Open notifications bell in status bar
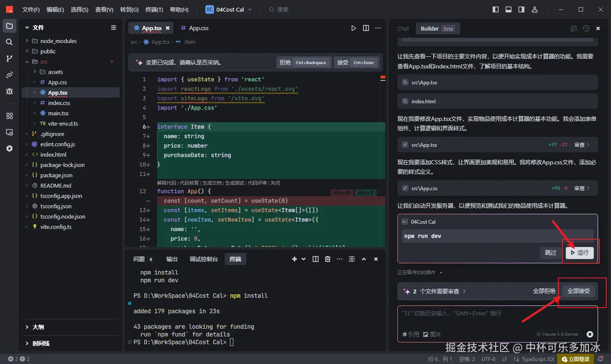This screenshot has height=364, width=611. click(x=601, y=359)
